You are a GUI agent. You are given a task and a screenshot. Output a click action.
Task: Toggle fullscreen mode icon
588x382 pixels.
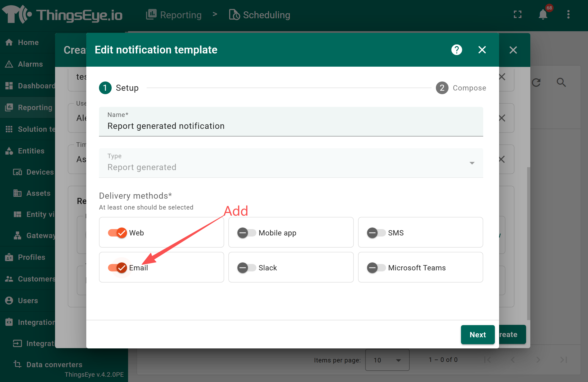pos(517,15)
